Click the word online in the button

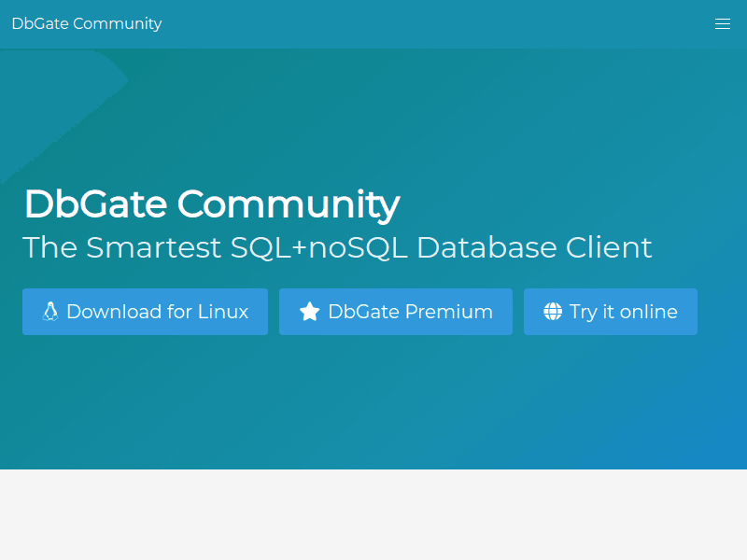(x=649, y=312)
